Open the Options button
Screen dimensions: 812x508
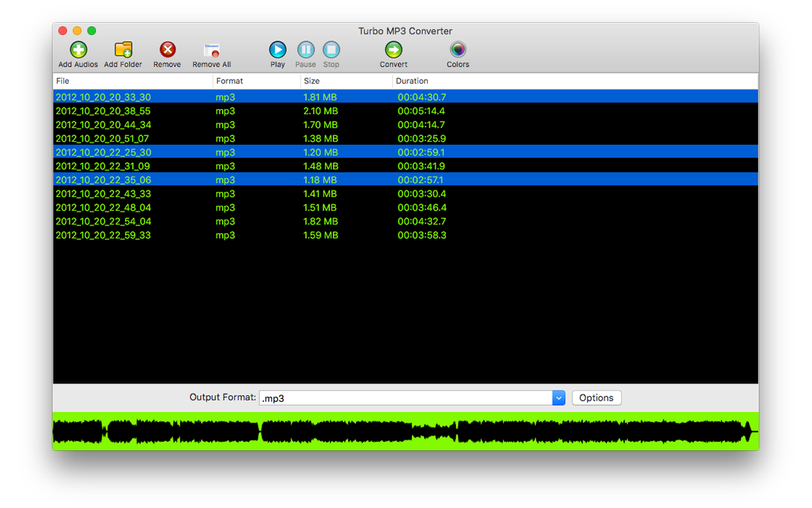click(x=596, y=398)
